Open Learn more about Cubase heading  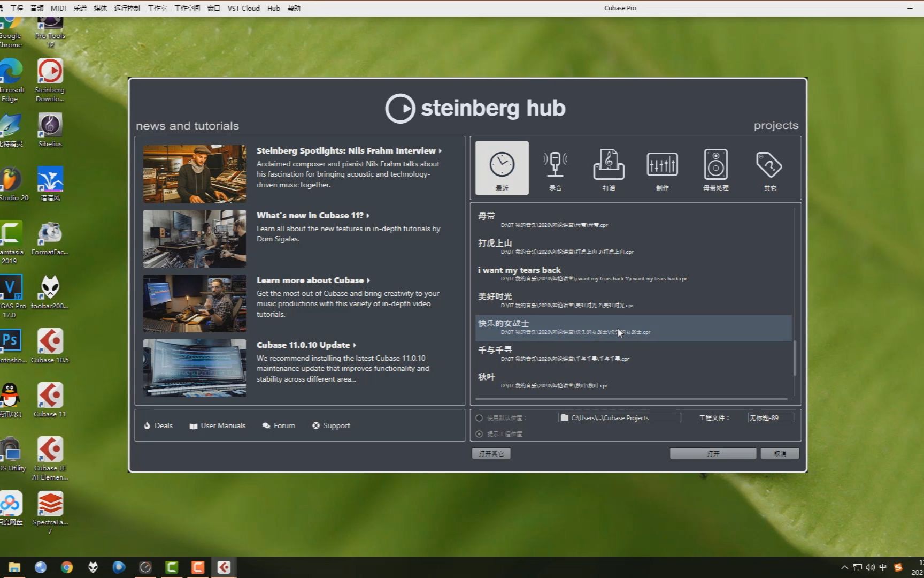click(313, 280)
